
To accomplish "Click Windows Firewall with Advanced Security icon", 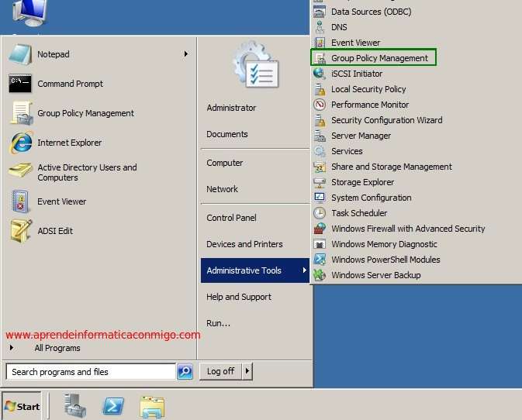I will point(320,229).
